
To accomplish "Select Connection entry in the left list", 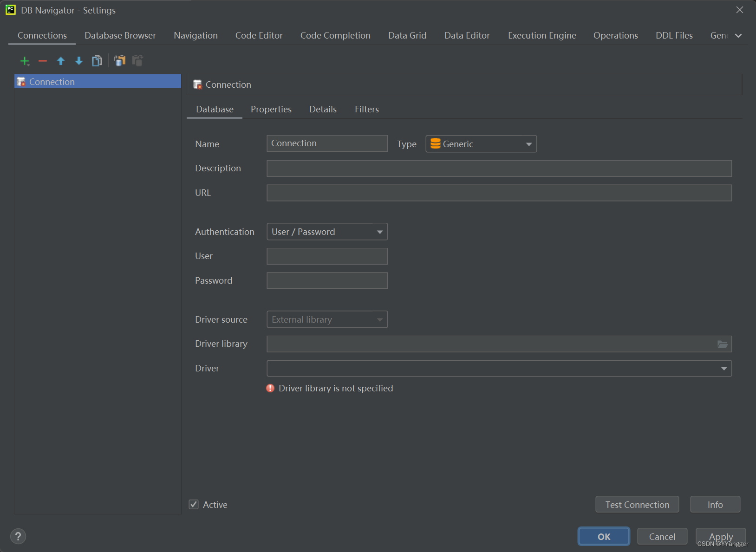I will click(x=98, y=82).
